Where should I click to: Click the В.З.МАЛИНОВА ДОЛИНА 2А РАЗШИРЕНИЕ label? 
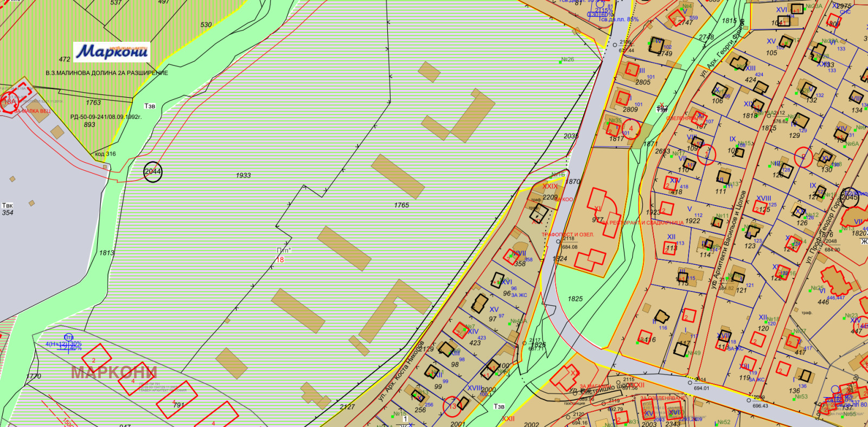coord(107,73)
